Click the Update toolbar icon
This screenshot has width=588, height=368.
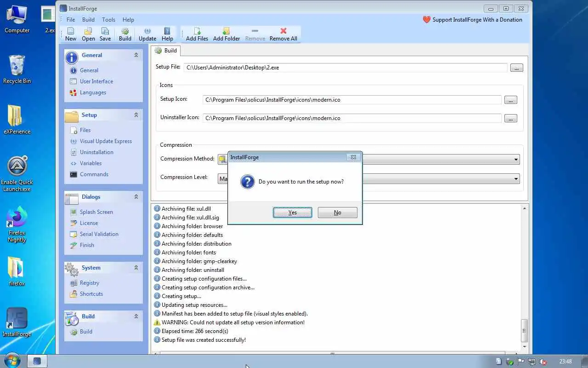click(147, 34)
